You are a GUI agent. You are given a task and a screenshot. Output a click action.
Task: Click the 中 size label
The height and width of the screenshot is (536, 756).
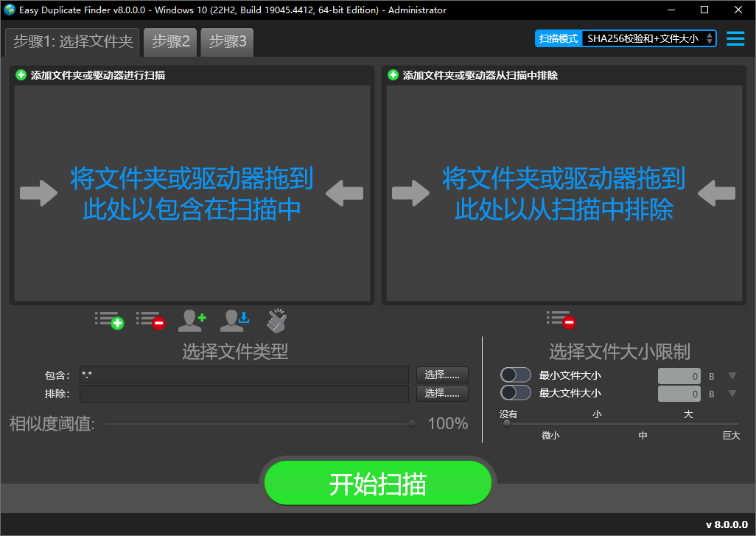[643, 435]
